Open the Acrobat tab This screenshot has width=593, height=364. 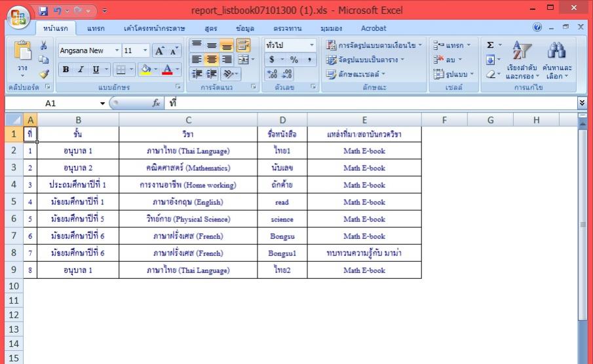point(373,28)
